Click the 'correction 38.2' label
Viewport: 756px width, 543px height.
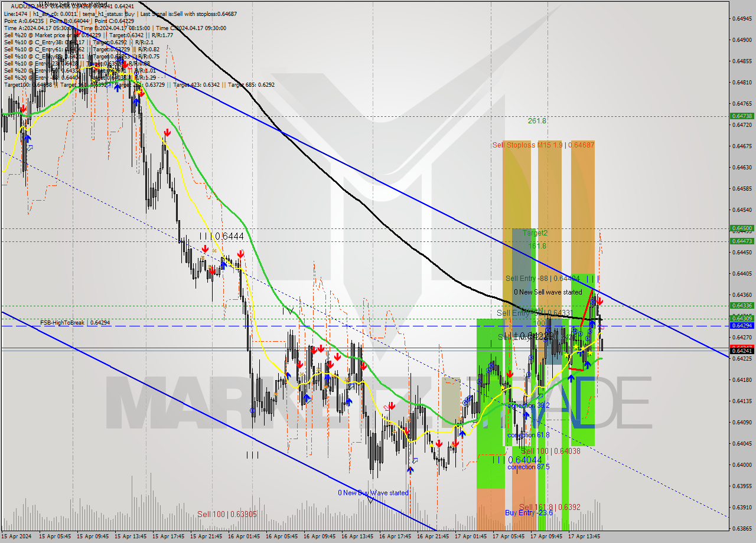[529, 405]
